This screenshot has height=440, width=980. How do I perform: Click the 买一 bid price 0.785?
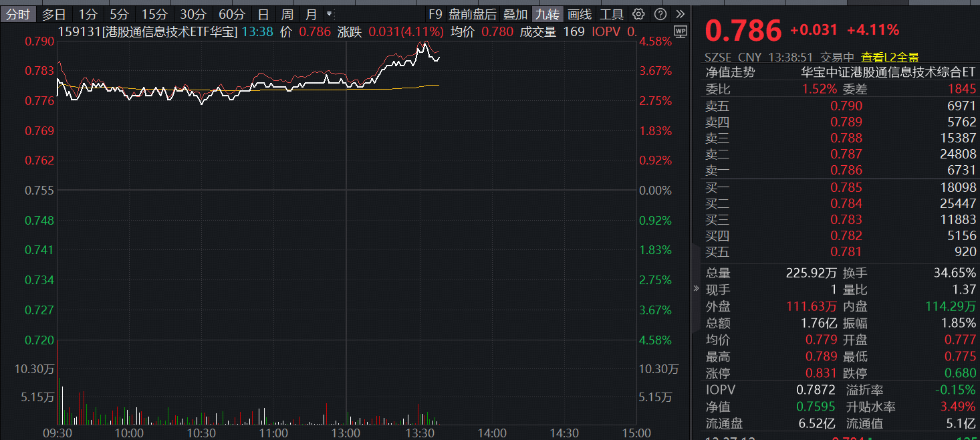point(846,187)
